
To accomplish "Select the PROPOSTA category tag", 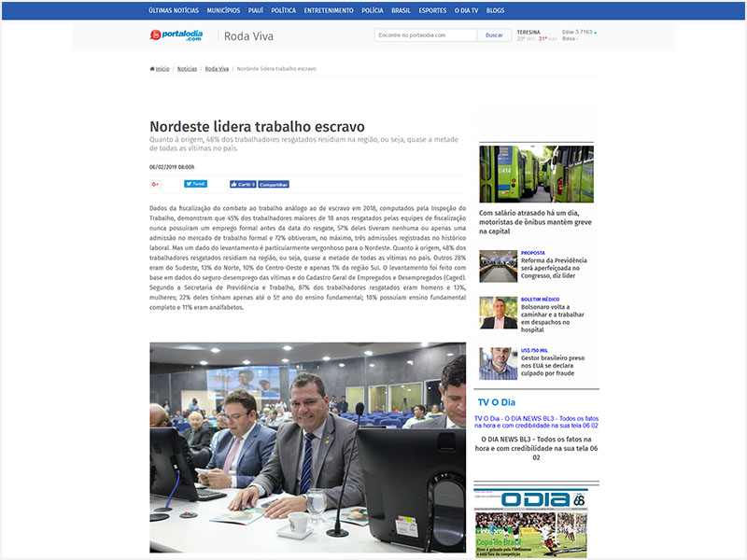I will pos(532,253).
